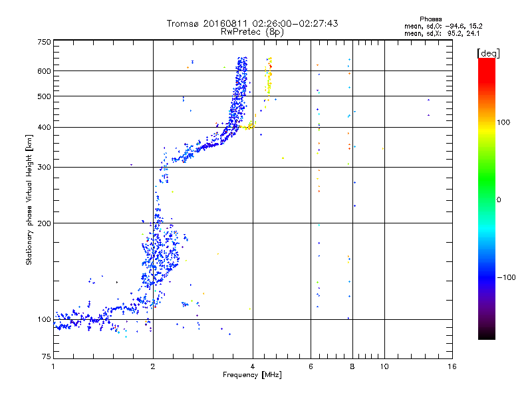Click the blue F-layer trace rising near 3.7 MHz
This screenshot has height=399, width=532.
pos(239,92)
